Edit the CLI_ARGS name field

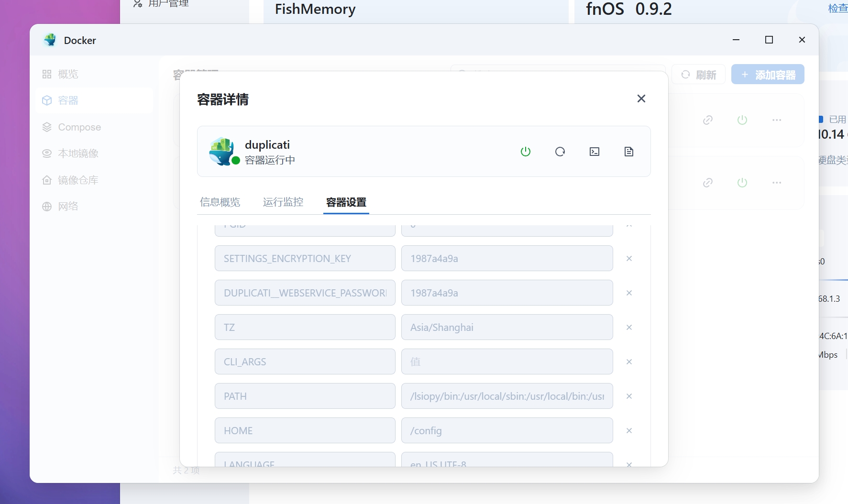305,362
